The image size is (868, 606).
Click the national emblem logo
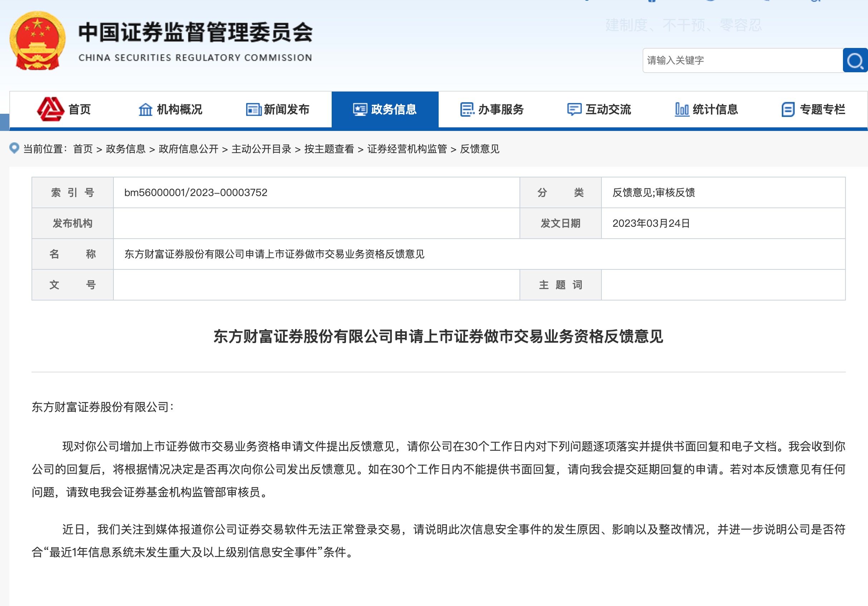click(38, 40)
